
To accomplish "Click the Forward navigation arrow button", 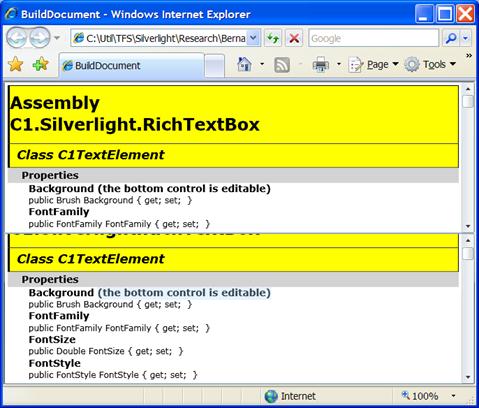I will [x=40, y=38].
